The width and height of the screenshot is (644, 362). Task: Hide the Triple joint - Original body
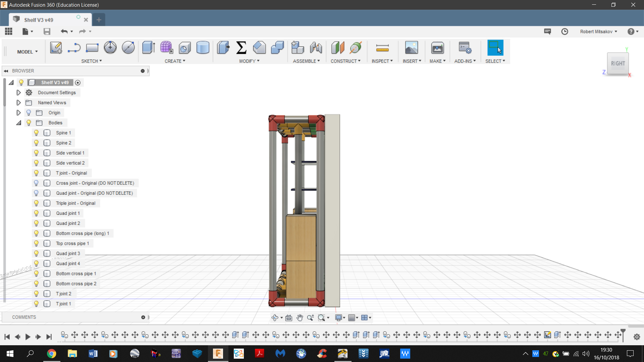click(x=36, y=203)
